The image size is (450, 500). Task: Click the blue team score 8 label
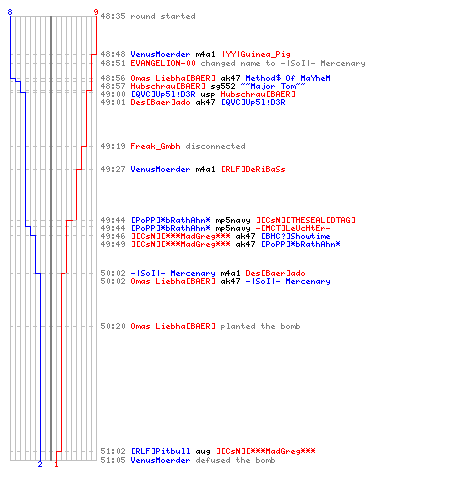tap(10, 12)
